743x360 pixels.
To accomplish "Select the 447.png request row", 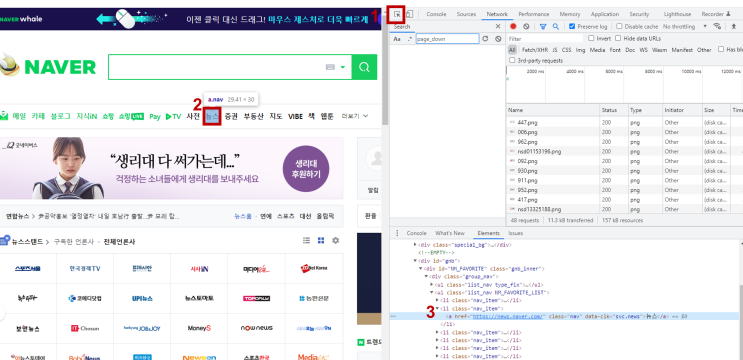I will [624, 123].
